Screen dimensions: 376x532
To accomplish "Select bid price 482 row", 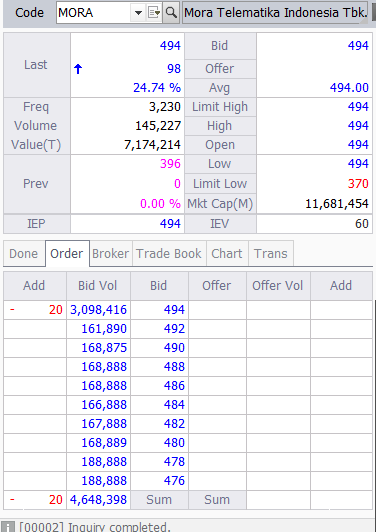I will tap(174, 424).
